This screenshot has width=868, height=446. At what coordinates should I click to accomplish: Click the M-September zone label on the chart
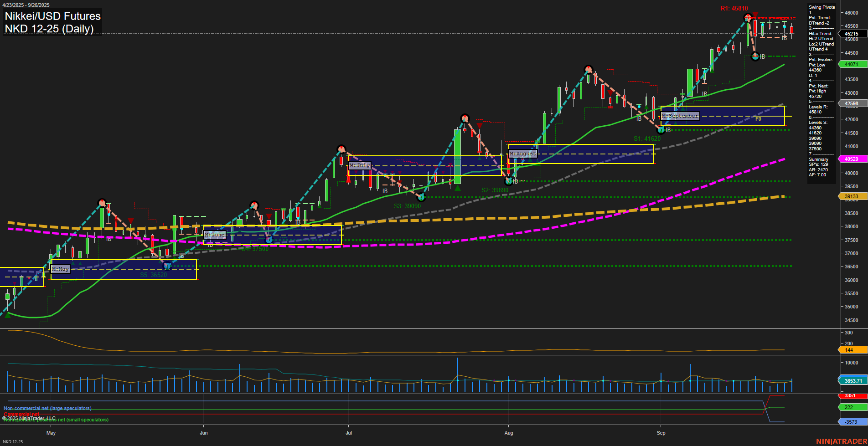coord(679,116)
